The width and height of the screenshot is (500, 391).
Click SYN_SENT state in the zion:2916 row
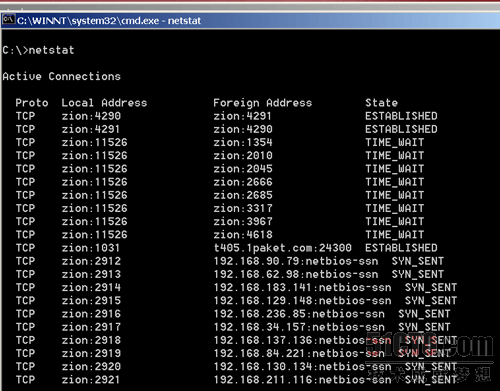(424, 314)
